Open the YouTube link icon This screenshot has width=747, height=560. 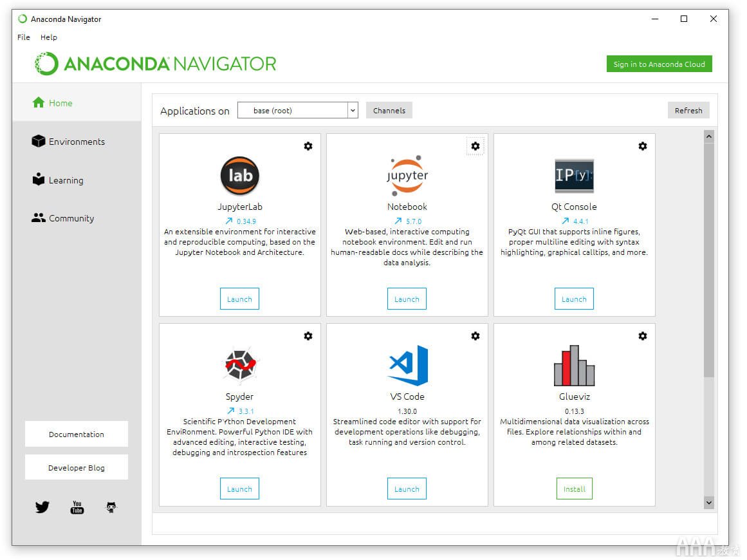tap(77, 507)
